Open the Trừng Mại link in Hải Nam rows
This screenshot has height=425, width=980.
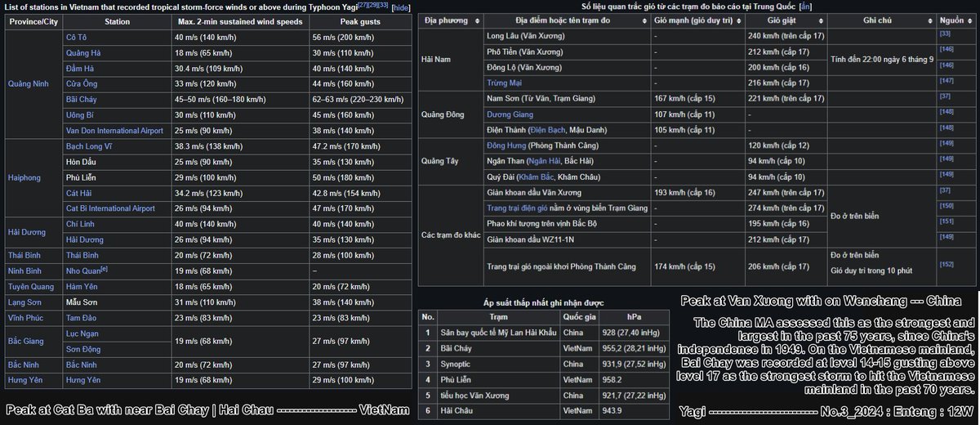[504, 83]
